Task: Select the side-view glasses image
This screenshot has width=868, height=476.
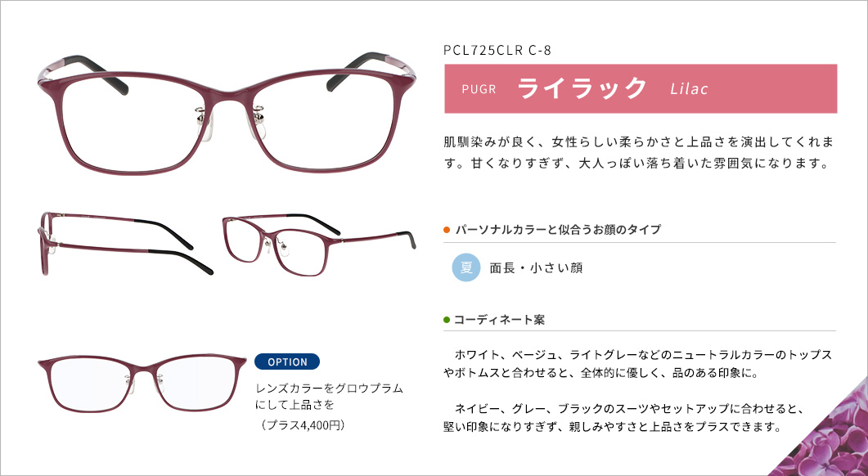Action: (x=126, y=244)
